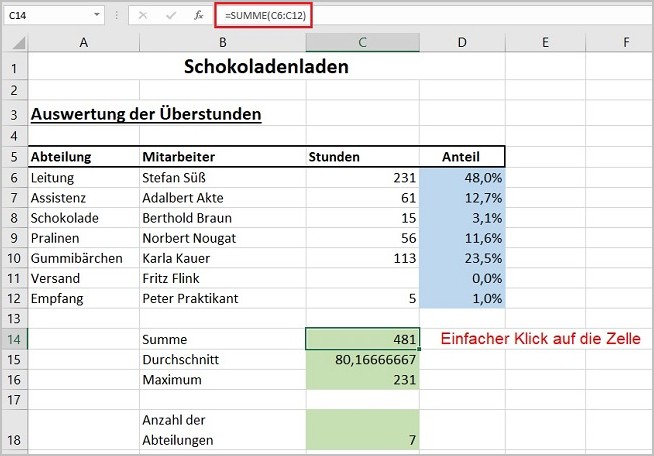
Task: Click the Anteil header cell
Action: [x=462, y=157]
